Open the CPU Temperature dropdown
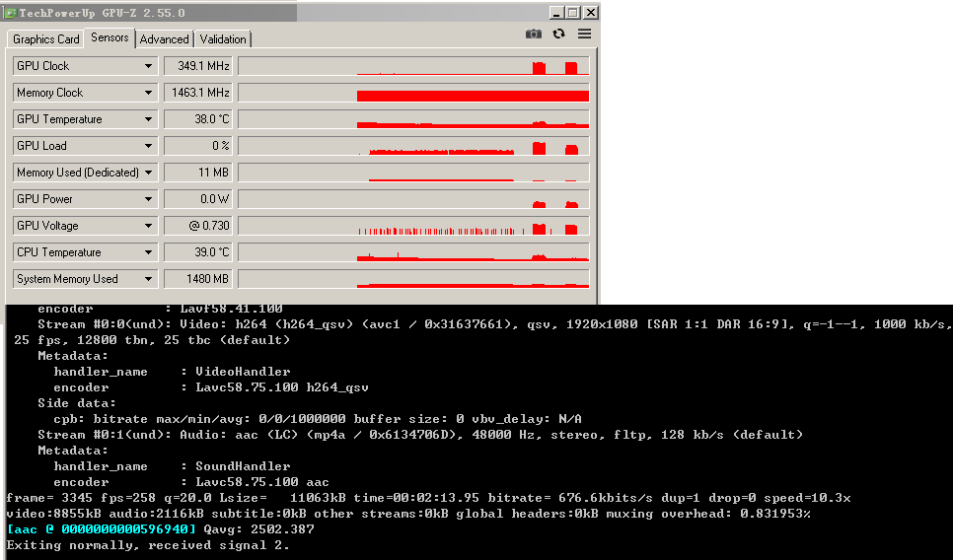This screenshot has width=953, height=560. [148, 252]
